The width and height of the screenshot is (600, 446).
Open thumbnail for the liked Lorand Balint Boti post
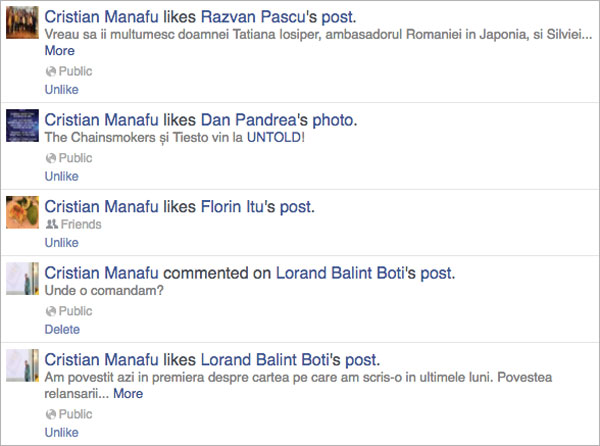22,365
